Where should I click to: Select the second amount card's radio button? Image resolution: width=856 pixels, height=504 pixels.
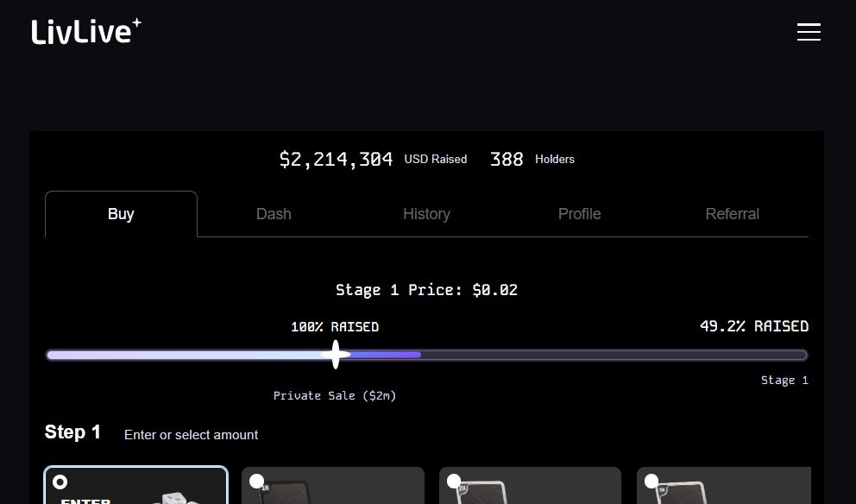coord(256,482)
